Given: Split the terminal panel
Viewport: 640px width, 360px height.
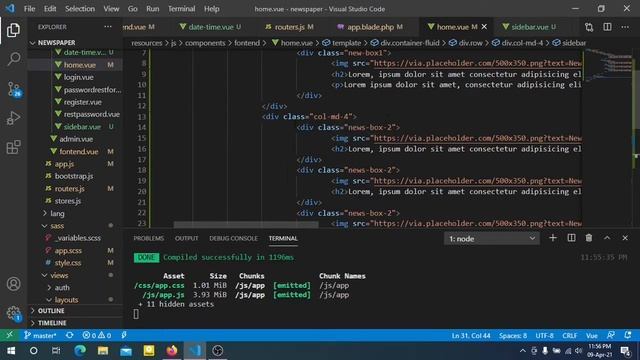Looking at the screenshot, I should click(571, 238).
